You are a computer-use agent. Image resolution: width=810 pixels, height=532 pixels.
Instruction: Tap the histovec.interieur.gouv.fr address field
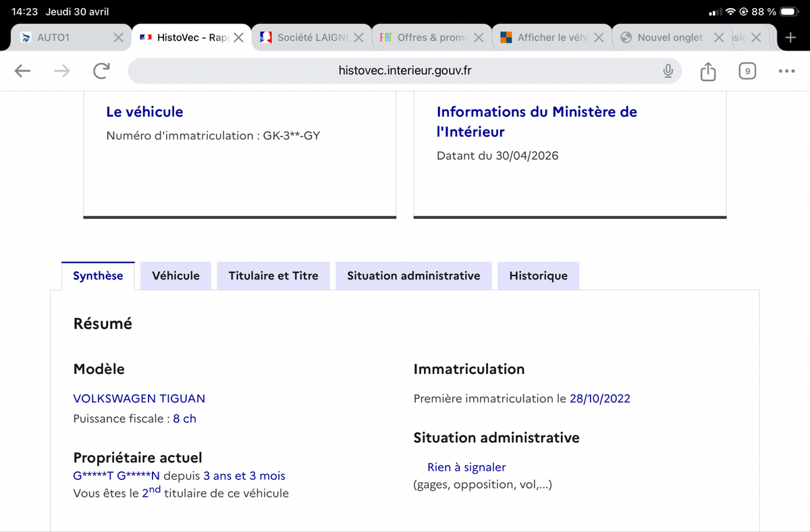pyautogui.click(x=405, y=71)
